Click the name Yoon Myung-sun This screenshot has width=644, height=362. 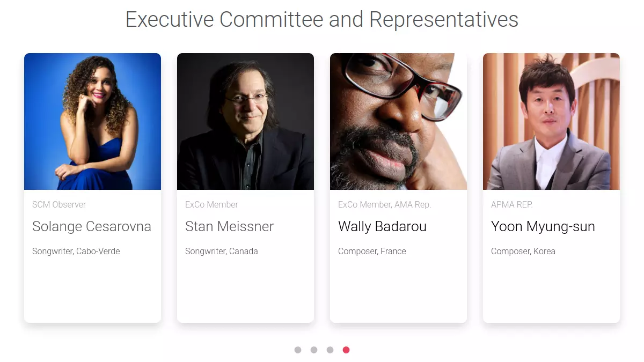[543, 226]
